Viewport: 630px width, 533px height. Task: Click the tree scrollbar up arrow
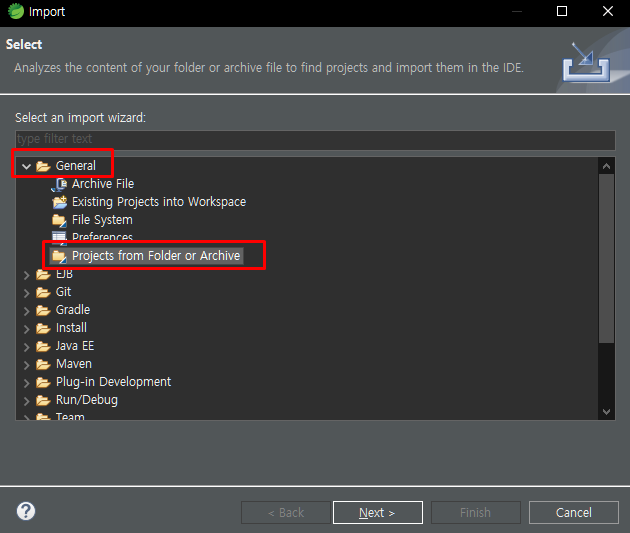[606, 166]
